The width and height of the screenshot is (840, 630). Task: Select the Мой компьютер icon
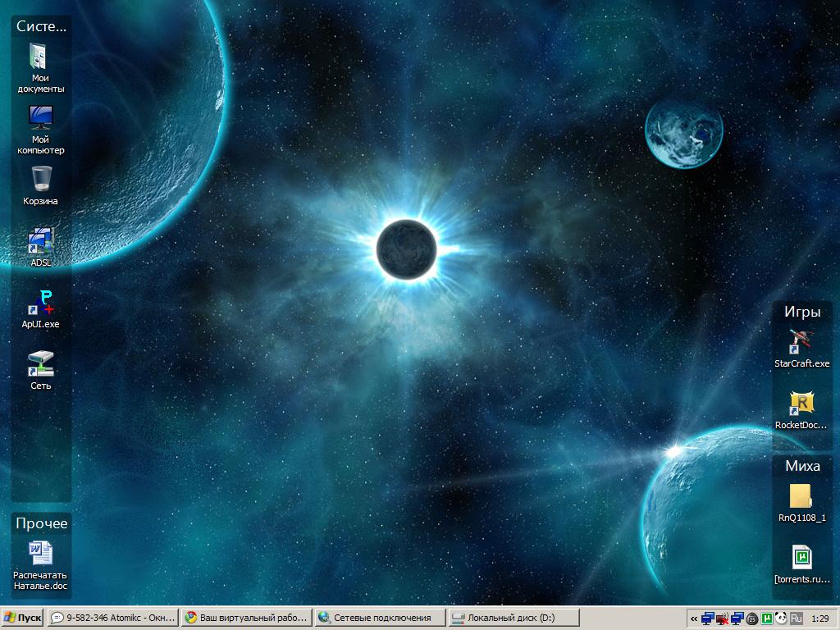point(40,119)
